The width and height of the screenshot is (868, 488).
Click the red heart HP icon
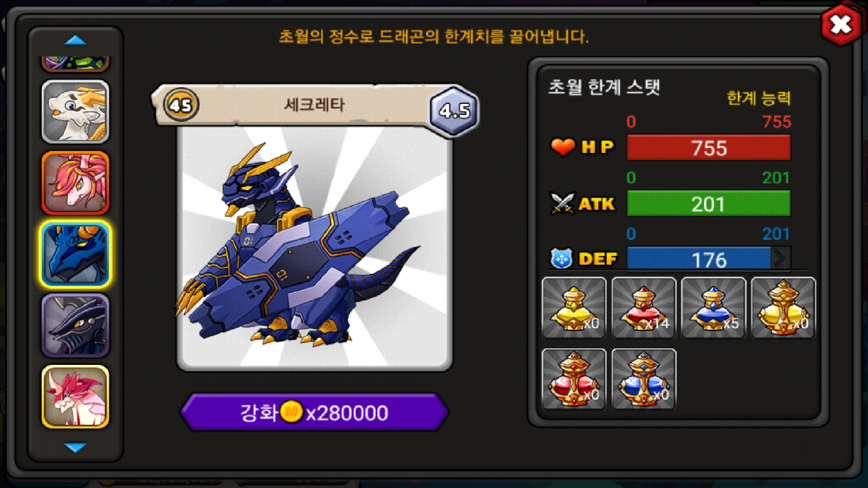(563, 147)
